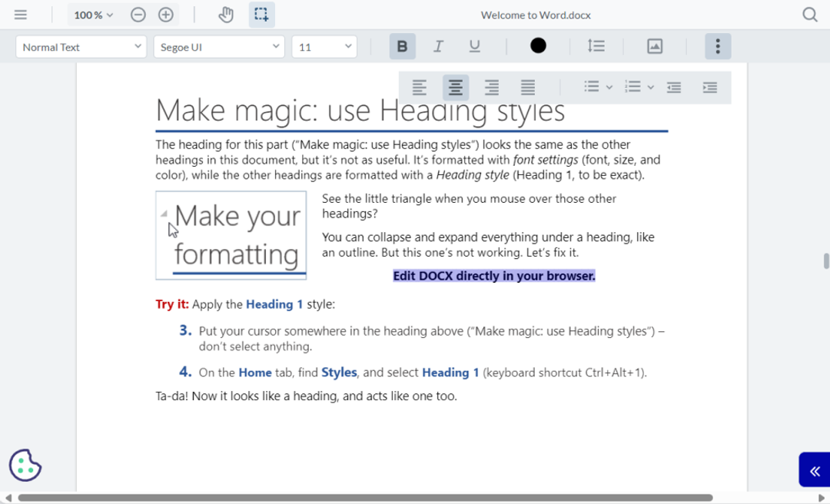Toggle italic formatting
Image resolution: width=830 pixels, height=504 pixels.
[x=438, y=46]
